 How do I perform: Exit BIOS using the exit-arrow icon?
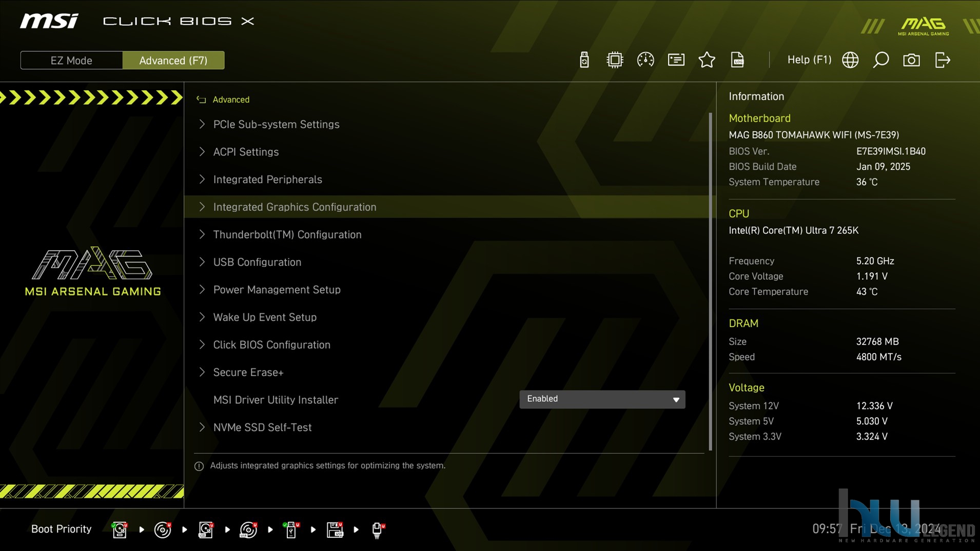click(x=943, y=60)
